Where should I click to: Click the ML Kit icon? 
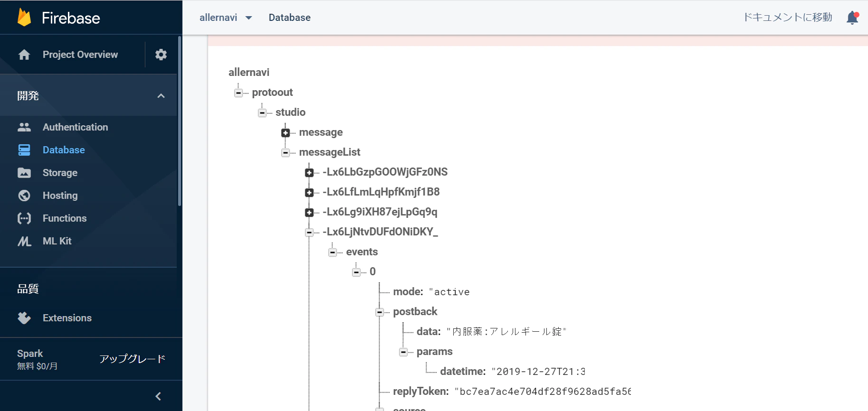tap(24, 241)
